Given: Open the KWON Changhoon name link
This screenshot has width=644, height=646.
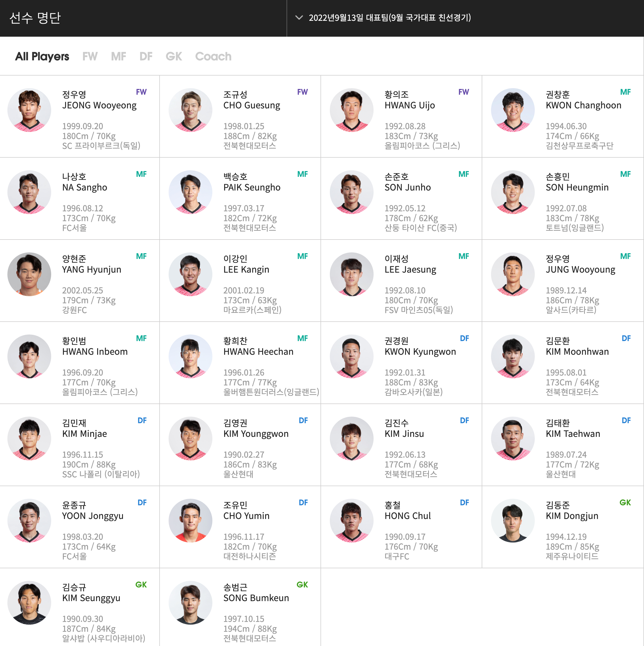Looking at the screenshot, I should pos(583,105).
